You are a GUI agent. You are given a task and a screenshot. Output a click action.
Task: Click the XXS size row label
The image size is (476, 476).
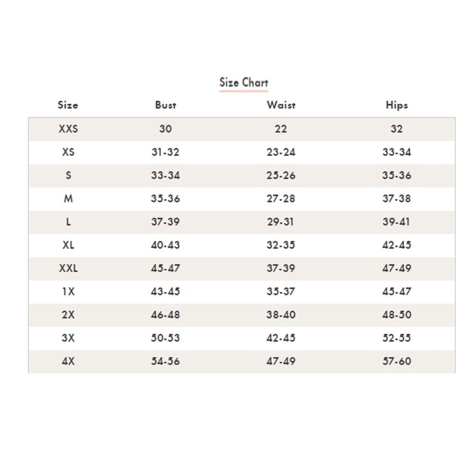pyautogui.click(x=68, y=129)
